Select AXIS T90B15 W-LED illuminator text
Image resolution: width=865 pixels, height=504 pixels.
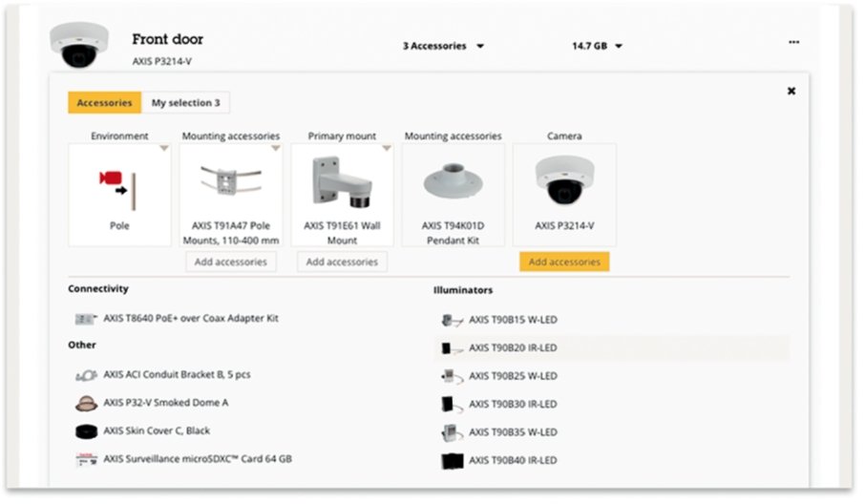(513, 320)
